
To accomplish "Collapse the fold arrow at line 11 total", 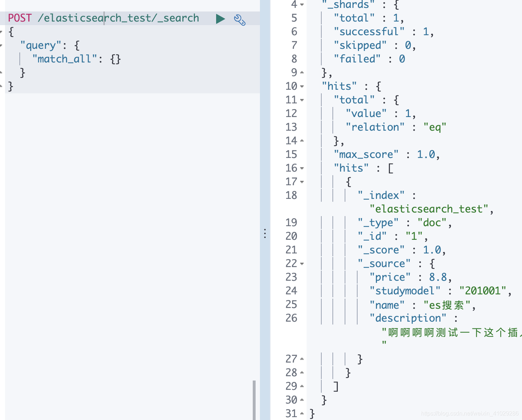I will pos(302,100).
